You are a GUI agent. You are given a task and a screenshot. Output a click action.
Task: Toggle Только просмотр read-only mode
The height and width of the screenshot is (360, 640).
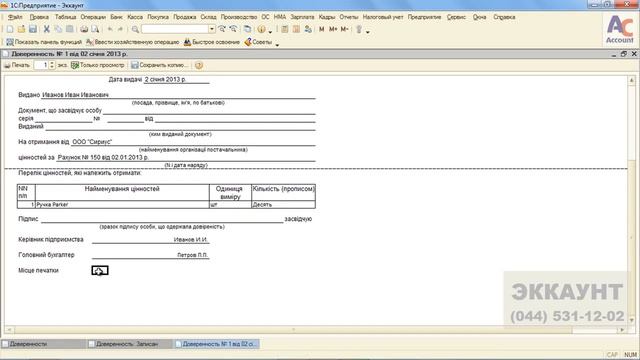click(x=98, y=65)
